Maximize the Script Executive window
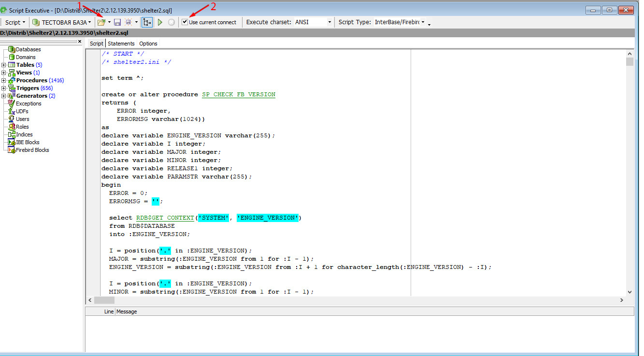This screenshot has width=644, height=356. click(x=610, y=9)
